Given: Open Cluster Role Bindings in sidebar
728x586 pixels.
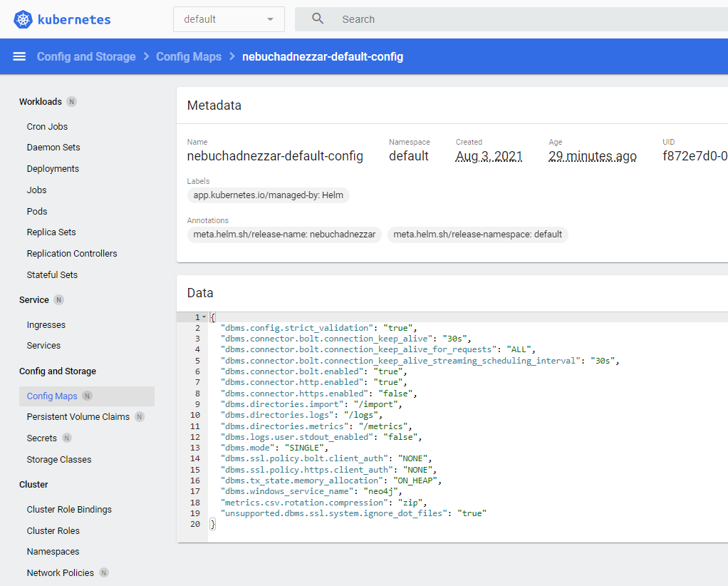Looking at the screenshot, I should 69,510.
